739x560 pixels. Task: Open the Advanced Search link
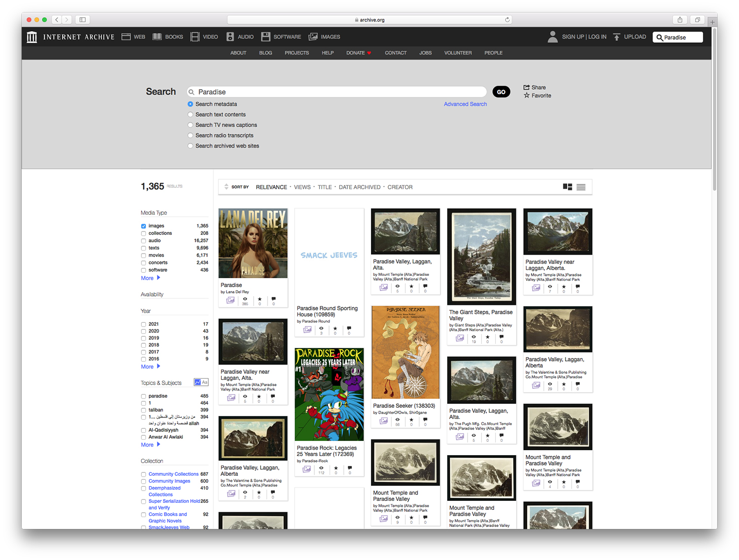[x=465, y=104]
